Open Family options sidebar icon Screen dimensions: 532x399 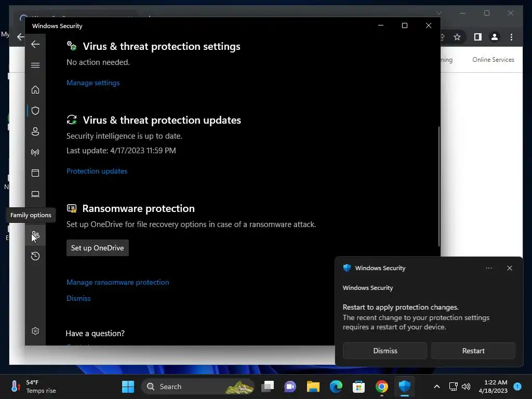35,235
